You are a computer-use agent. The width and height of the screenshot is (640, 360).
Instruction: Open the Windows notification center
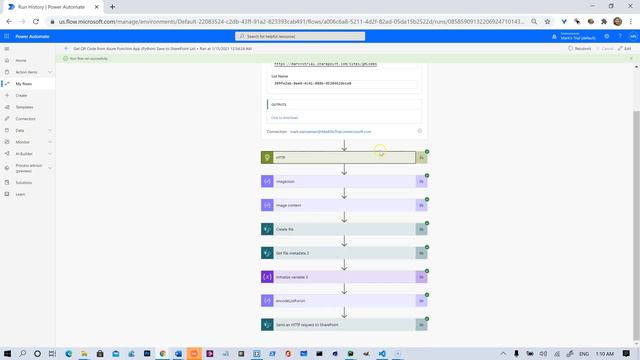[627, 353]
